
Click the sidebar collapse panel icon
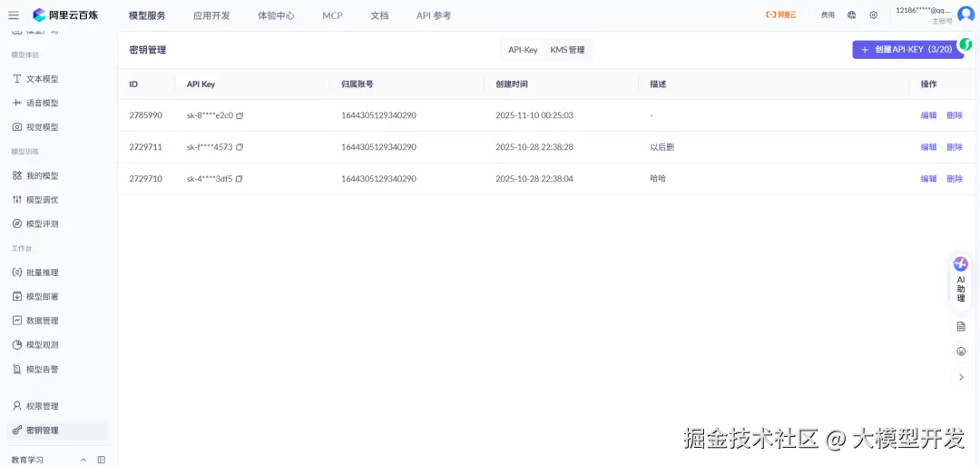point(102,460)
